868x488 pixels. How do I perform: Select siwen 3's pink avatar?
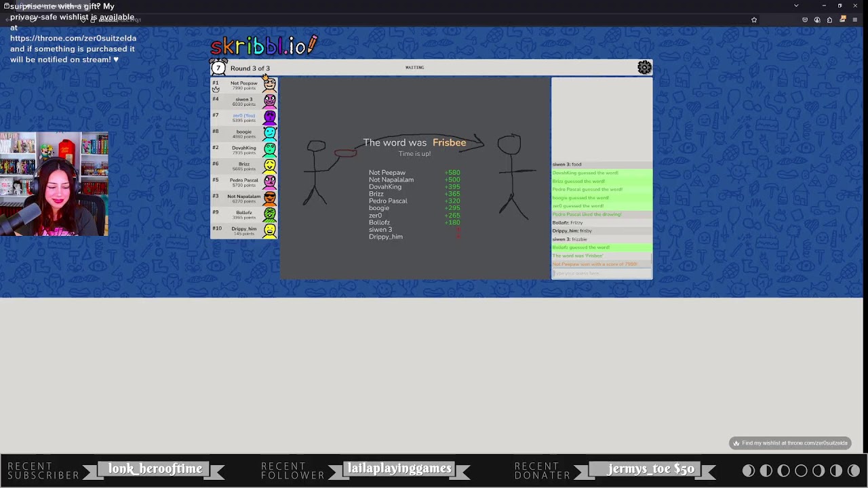click(270, 102)
